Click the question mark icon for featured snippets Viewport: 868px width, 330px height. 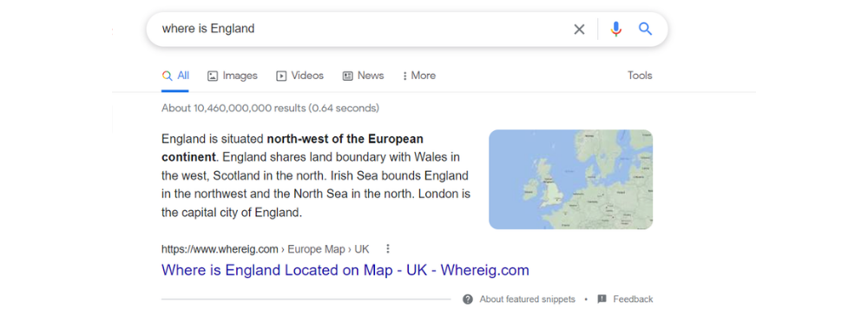(468, 300)
